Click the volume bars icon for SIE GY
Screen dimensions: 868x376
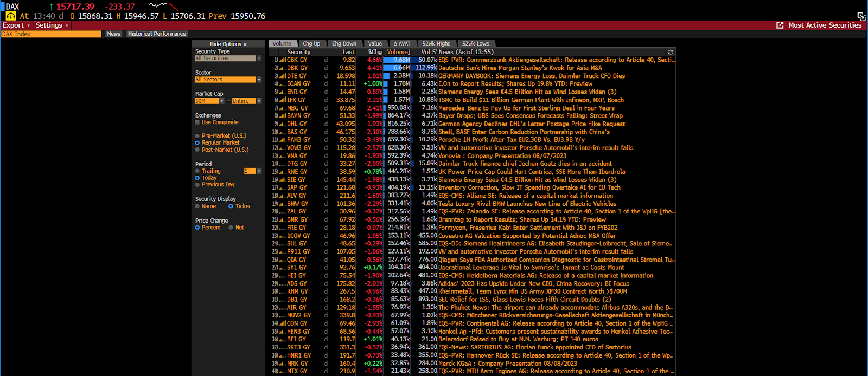283,180
